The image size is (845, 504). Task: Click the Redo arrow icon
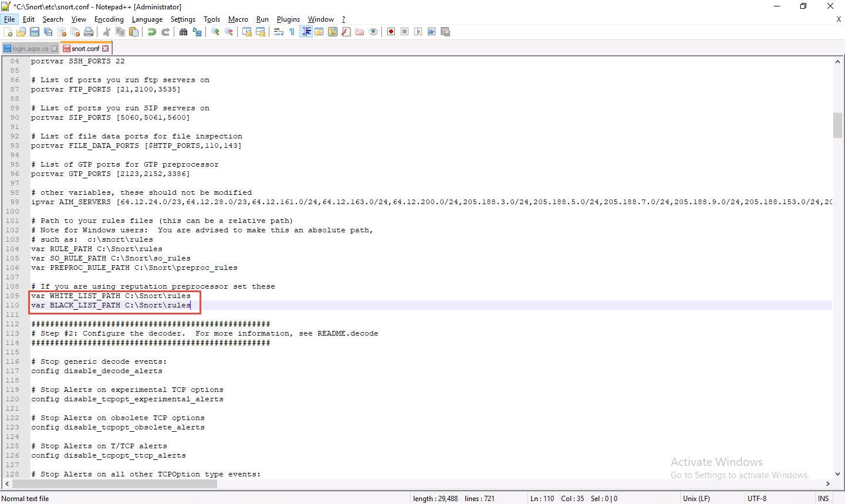coord(165,32)
